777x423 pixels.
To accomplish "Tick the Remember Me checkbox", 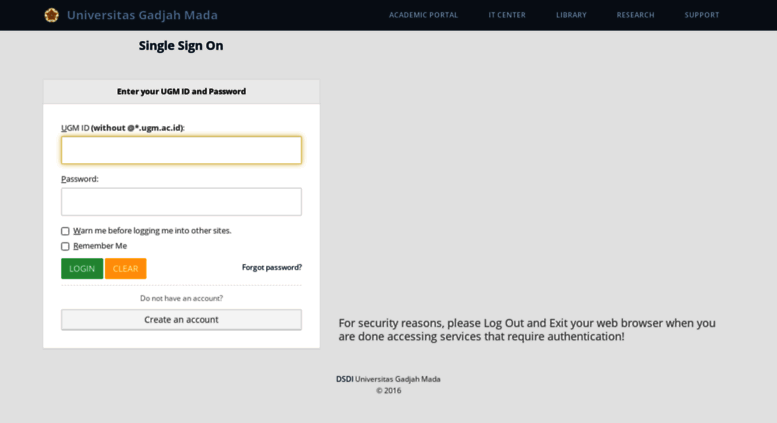I will pyautogui.click(x=65, y=246).
